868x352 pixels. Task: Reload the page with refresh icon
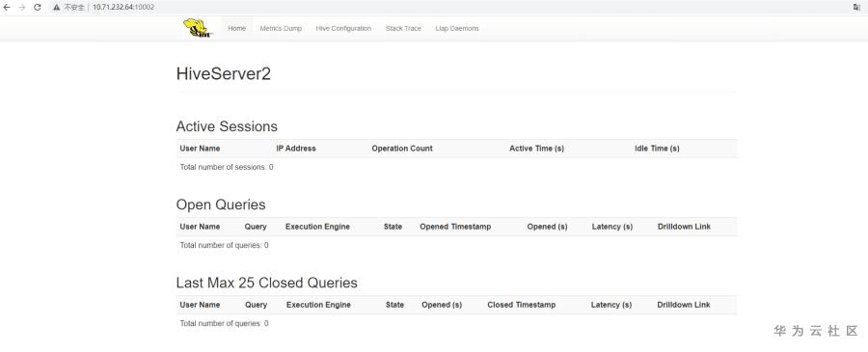click(x=38, y=7)
